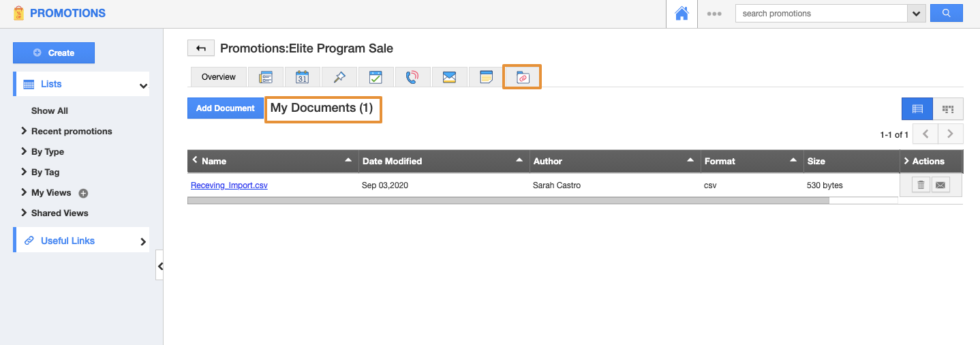This screenshot has height=345, width=980.
Task: Click the blue search magnifier button
Action: click(x=946, y=13)
